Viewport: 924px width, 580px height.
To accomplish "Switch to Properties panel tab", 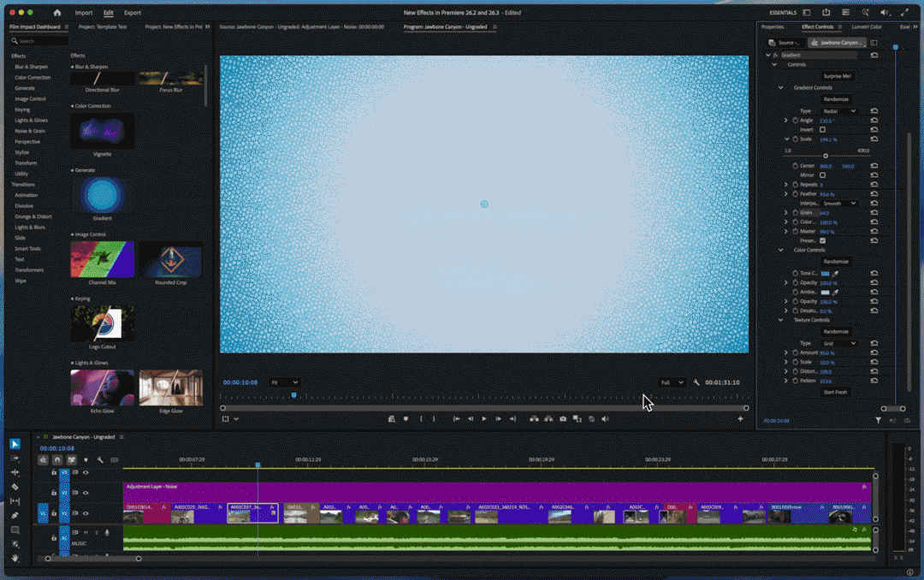I will pyautogui.click(x=773, y=27).
